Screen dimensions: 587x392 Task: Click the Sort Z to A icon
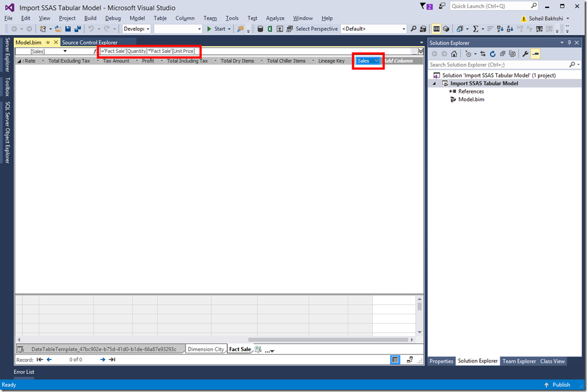click(x=509, y=29)
